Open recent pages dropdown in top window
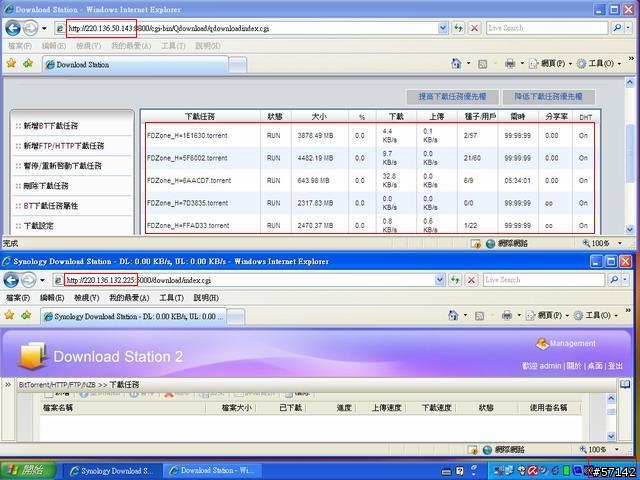Screen dimensions: 640x480 pyautogui.click(x=44, y=29)
